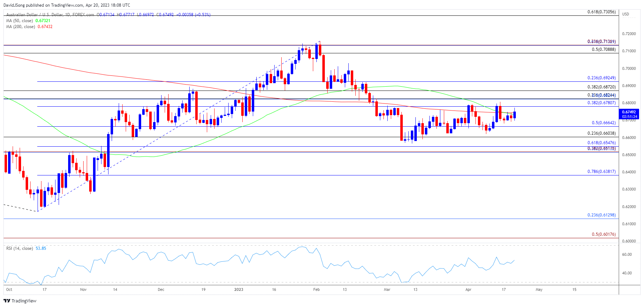The height and width of the screenshot is (307, 644).
Task: Click the Mar label on the time axis
Action: click(x=387, y=289)
